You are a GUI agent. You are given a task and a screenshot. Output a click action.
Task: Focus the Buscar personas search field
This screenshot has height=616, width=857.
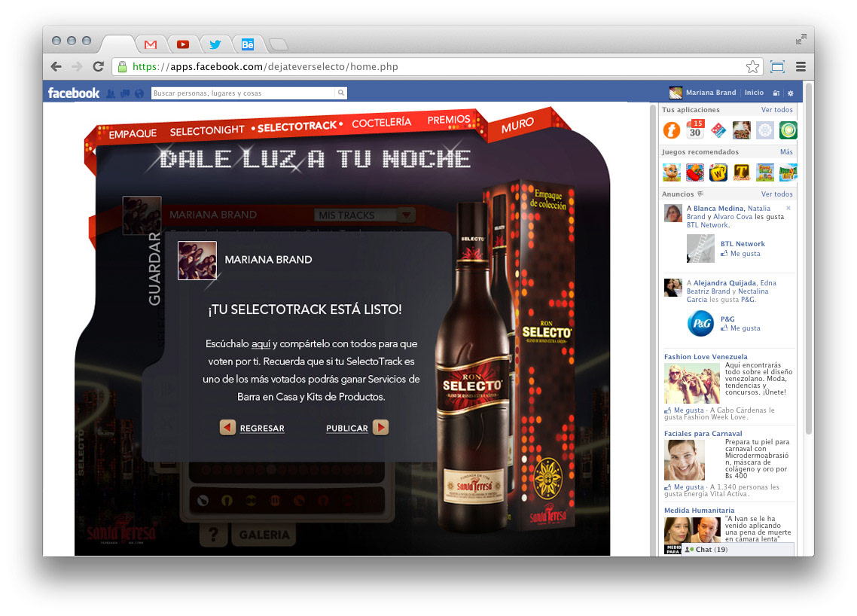[244, 93]
